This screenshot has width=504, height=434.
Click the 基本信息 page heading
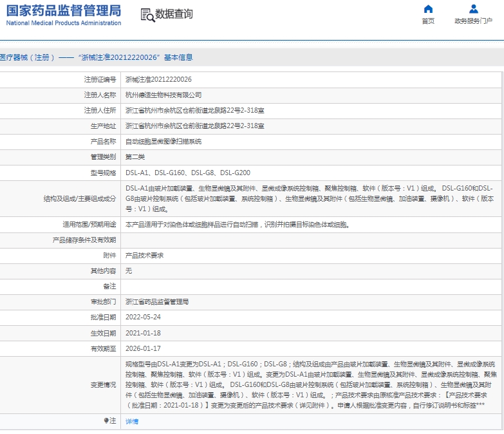click(x=178, y=57)
